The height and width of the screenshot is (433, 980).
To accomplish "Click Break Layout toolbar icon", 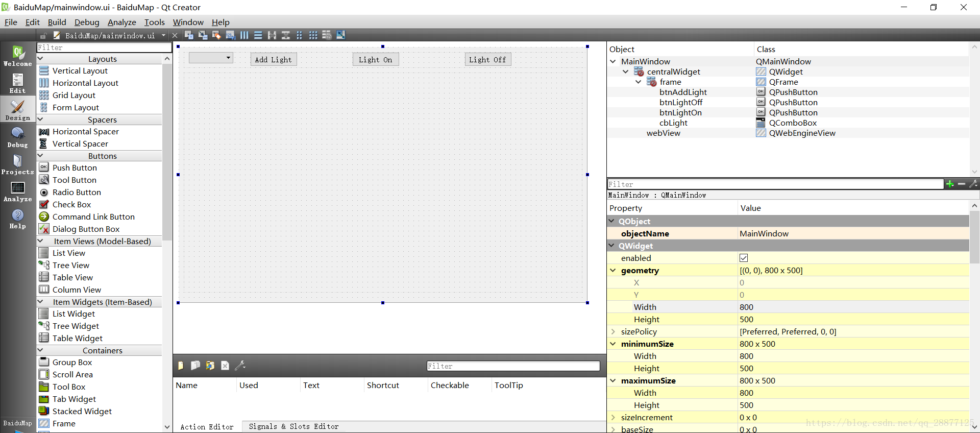I will click(x=327, y=35).
